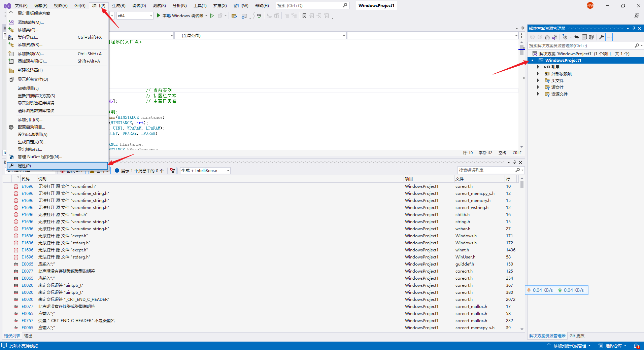Close the Solution Explorer panel
Viewport: 644px width, 350px height.
tap(640, 28)
